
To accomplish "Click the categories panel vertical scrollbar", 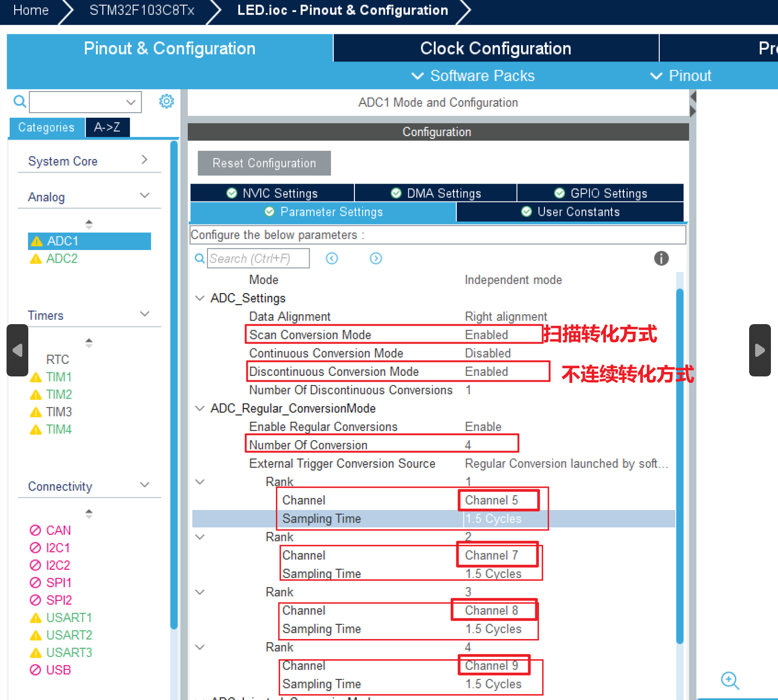I will (174, 385).
